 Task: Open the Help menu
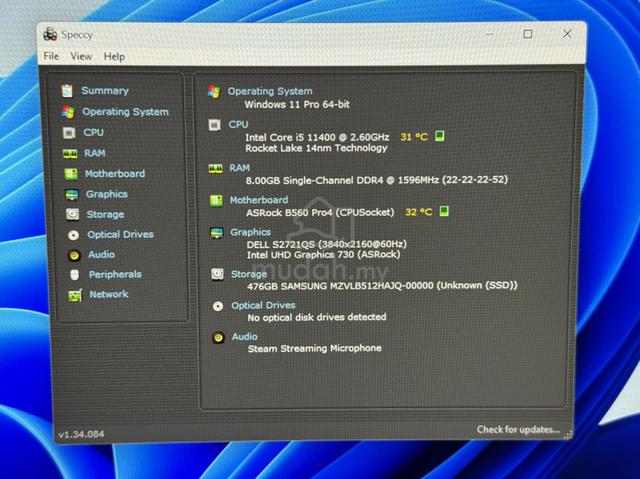114,57
